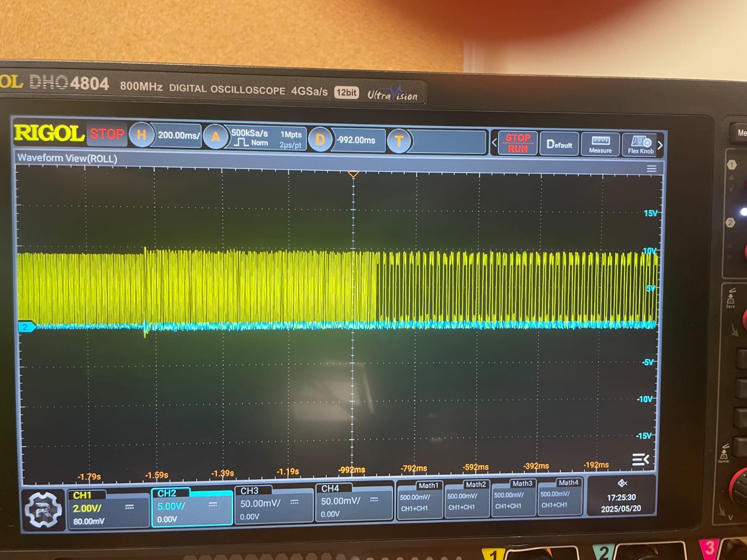
Task: Open the Rigol function navigation gear icon
Action: 43,509
